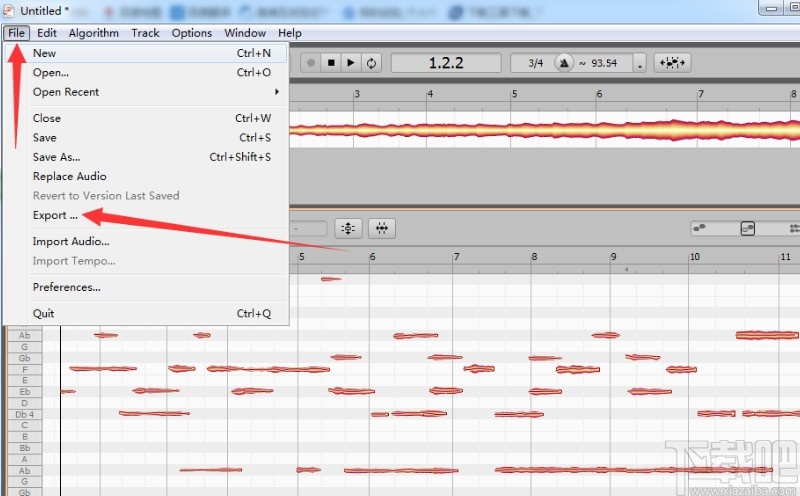
Task: Choose Save in the File menu
Action: click(146, 137)
